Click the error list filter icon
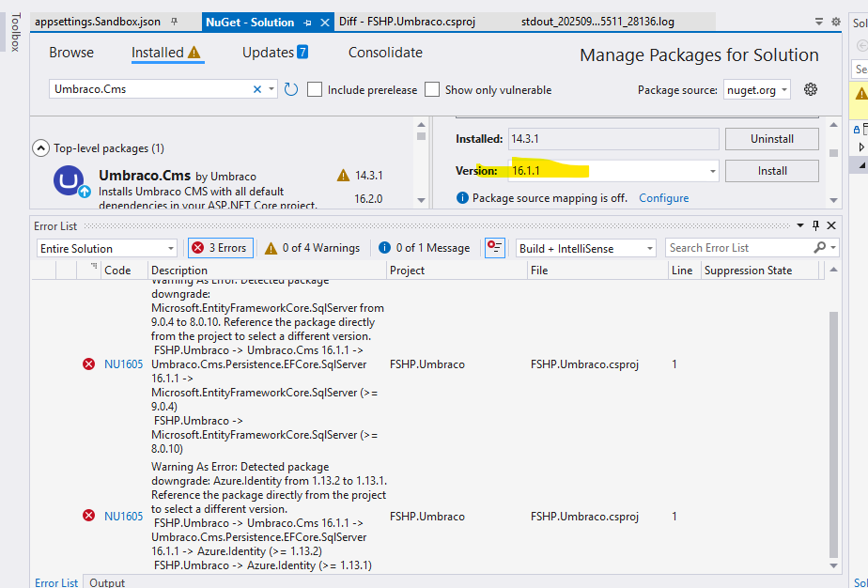868x588 pixels. click(x=495, y=248)
